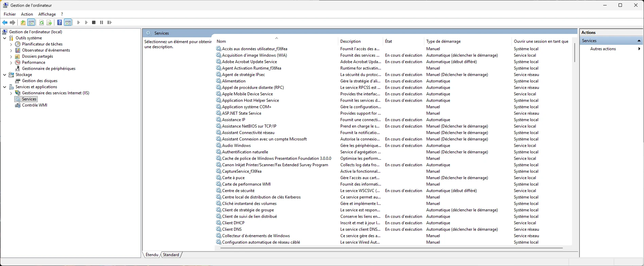Open Observateur d'événements node
644x266 pixels.
click(46, 50)
